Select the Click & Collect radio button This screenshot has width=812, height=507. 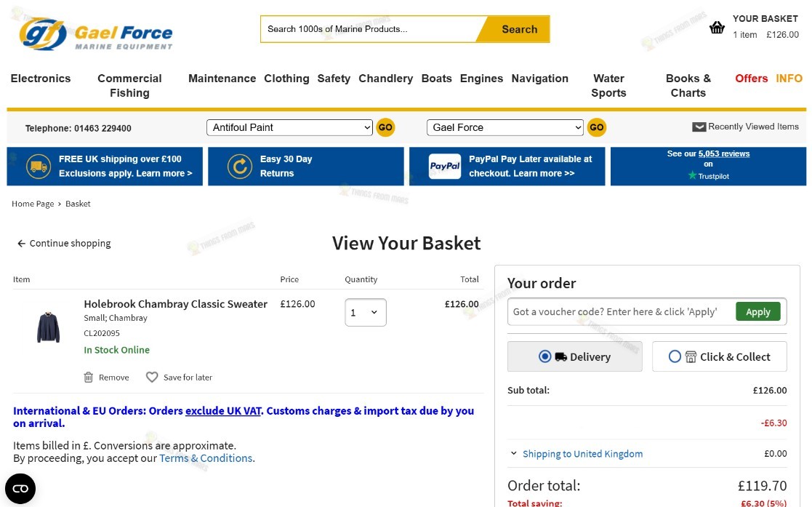(x=675, y=356)
